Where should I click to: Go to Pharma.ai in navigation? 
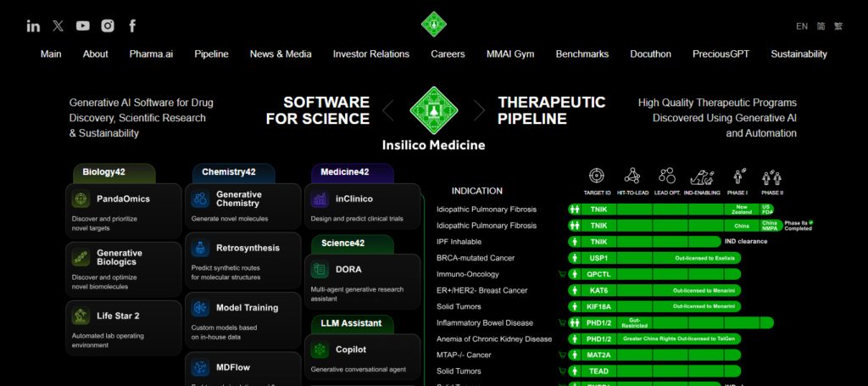[x=151, y=54]
